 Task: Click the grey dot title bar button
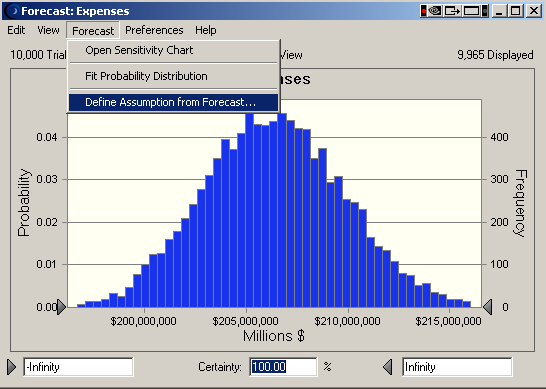coord(485,11)
